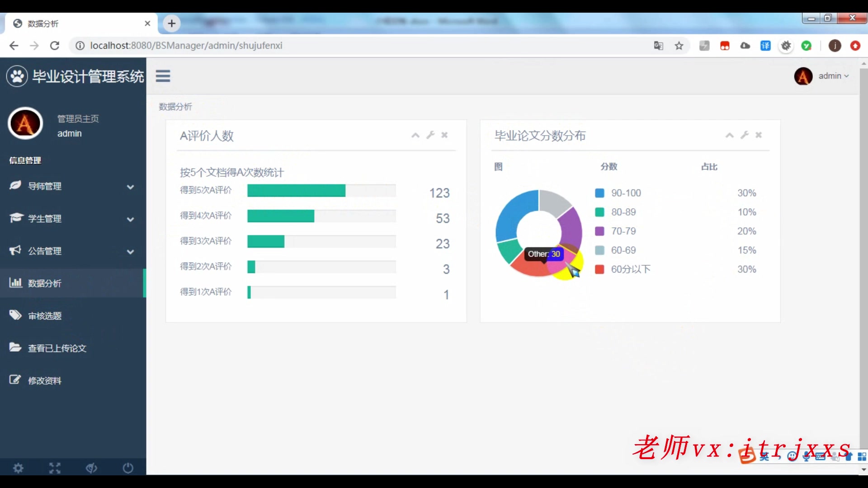Click the 70-79 purple legend swatch

pyautogui.click(x=599, y=231)
